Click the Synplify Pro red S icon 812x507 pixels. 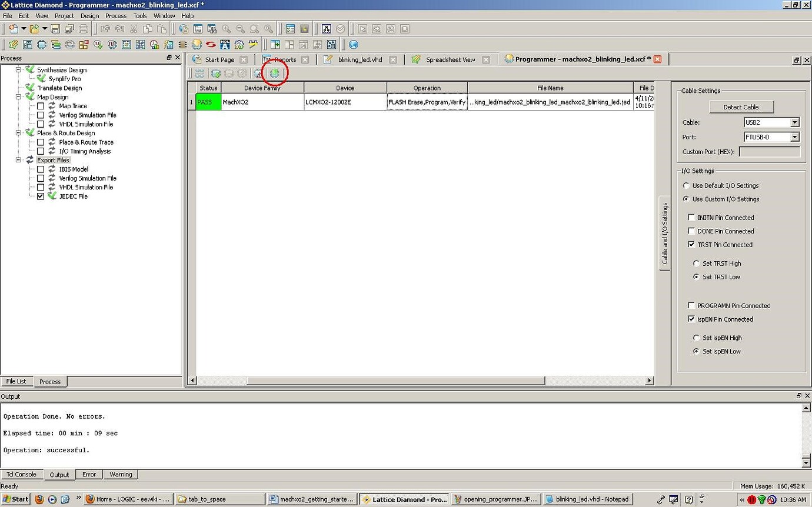(211, 44)
